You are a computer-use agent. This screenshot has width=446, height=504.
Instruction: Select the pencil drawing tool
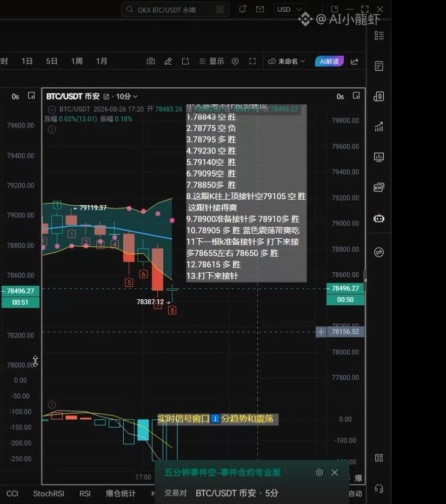tap(168, 61)
